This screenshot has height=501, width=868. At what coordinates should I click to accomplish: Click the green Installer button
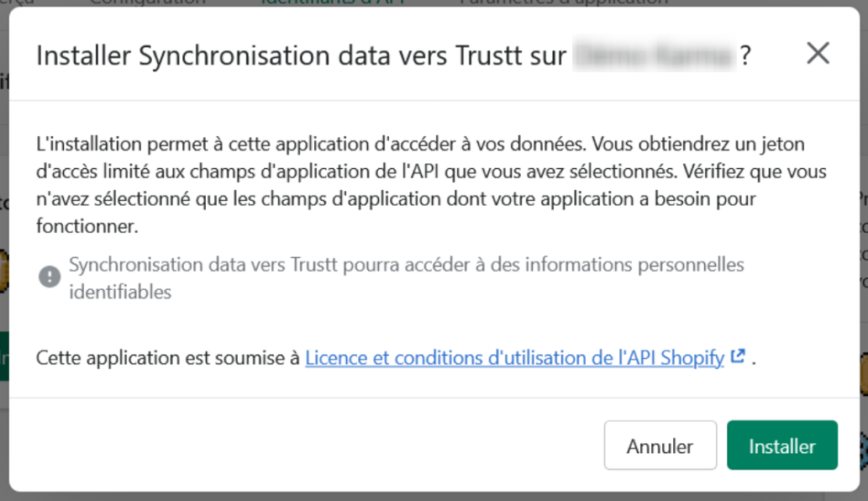click(781, 446)
